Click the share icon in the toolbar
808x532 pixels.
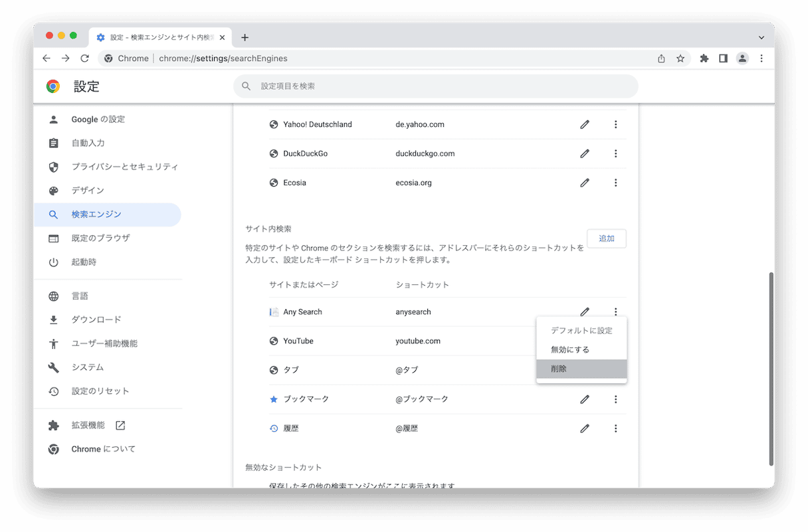660,58
